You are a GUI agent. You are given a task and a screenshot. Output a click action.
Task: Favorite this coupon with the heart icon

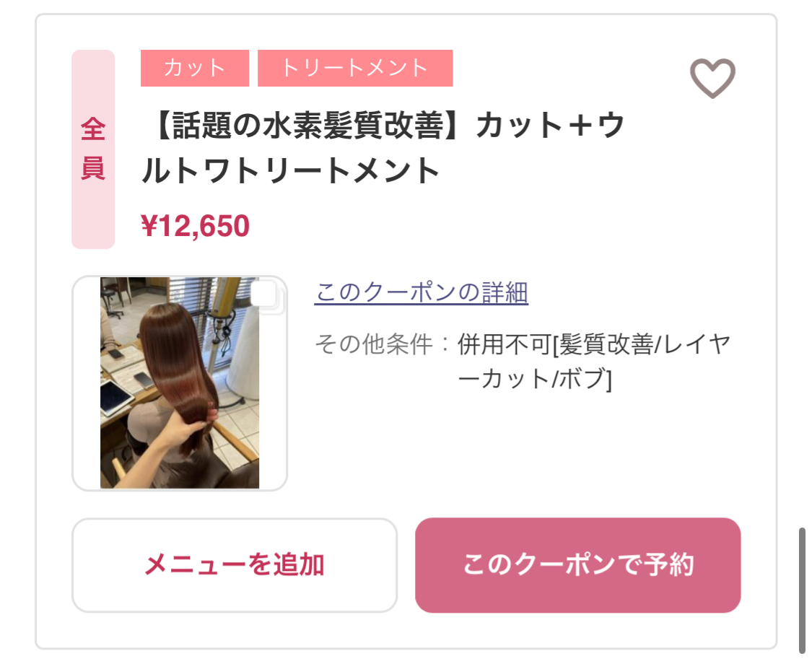[x=712, y=78]
